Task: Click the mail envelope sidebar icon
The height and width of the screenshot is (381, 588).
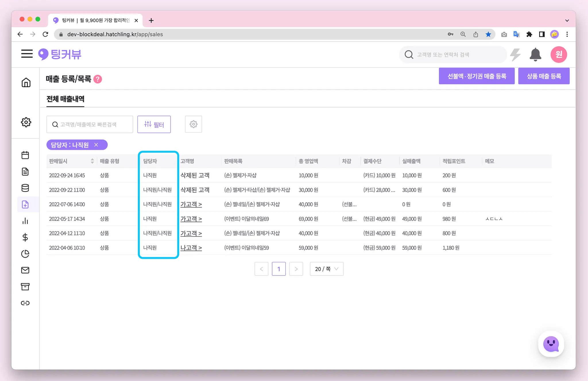Action: click(x=25, y=270)
